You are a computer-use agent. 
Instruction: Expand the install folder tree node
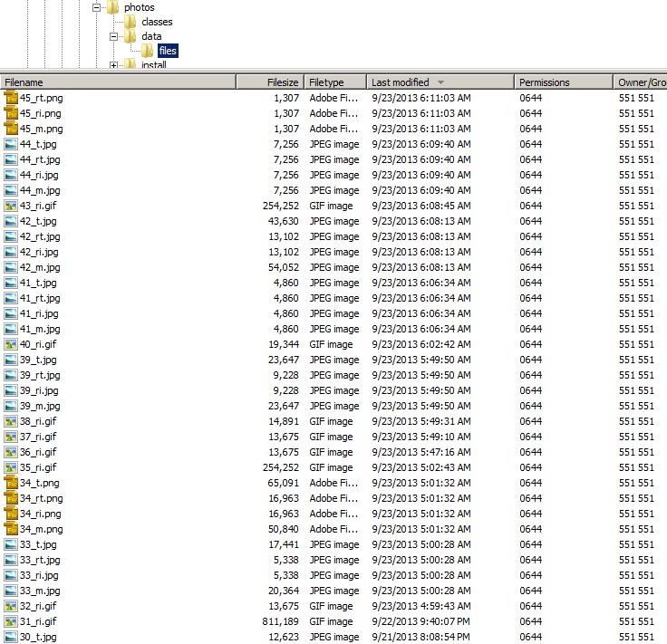point(113,65)
